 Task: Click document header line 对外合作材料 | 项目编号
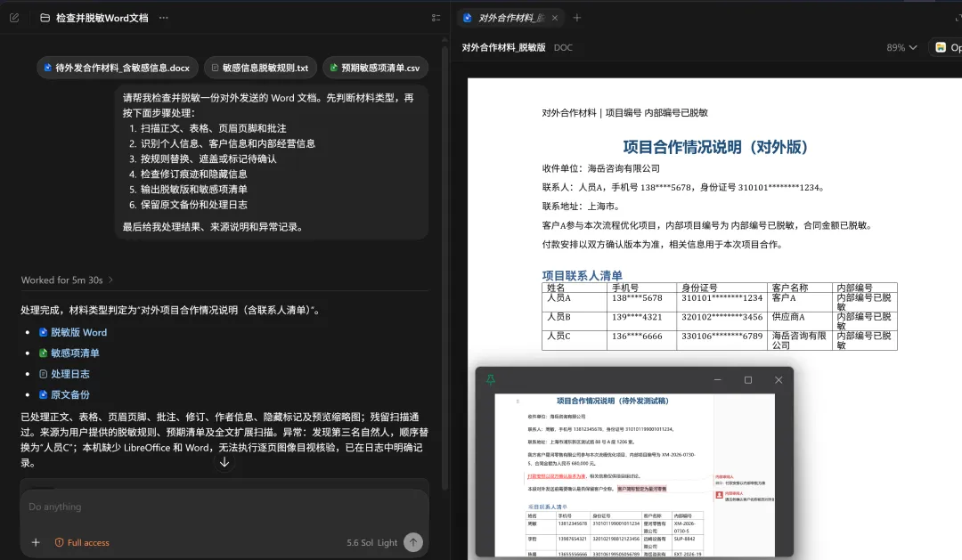(624, 113)
